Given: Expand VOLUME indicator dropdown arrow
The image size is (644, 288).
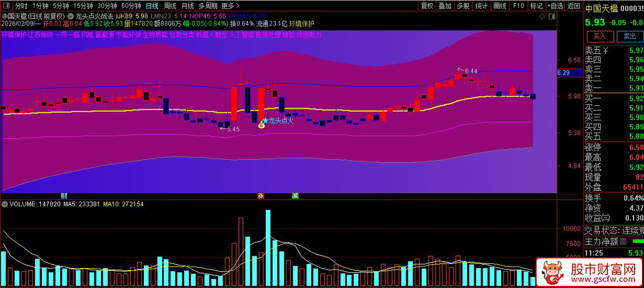Looking at the screenshot, I should tap(5, 204).
